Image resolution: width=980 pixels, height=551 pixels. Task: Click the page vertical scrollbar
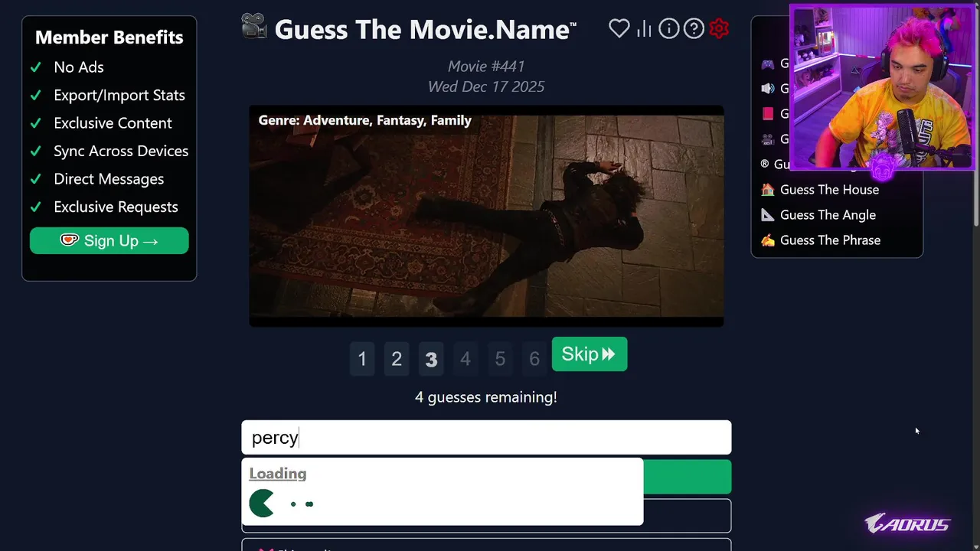(975, 115)
